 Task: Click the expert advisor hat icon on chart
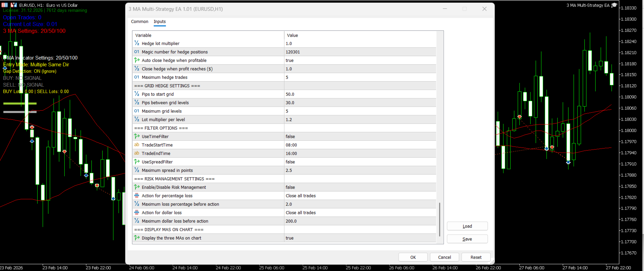[x=614, y=5]
